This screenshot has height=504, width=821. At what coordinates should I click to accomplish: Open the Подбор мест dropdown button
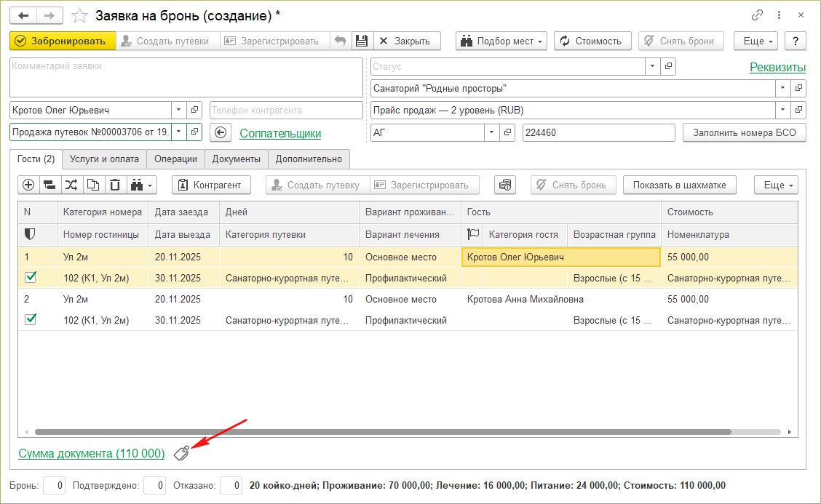pos(501,41)
